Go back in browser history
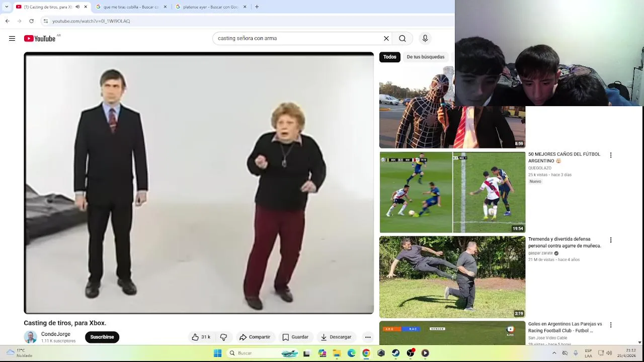 click(x=7, y=21)
